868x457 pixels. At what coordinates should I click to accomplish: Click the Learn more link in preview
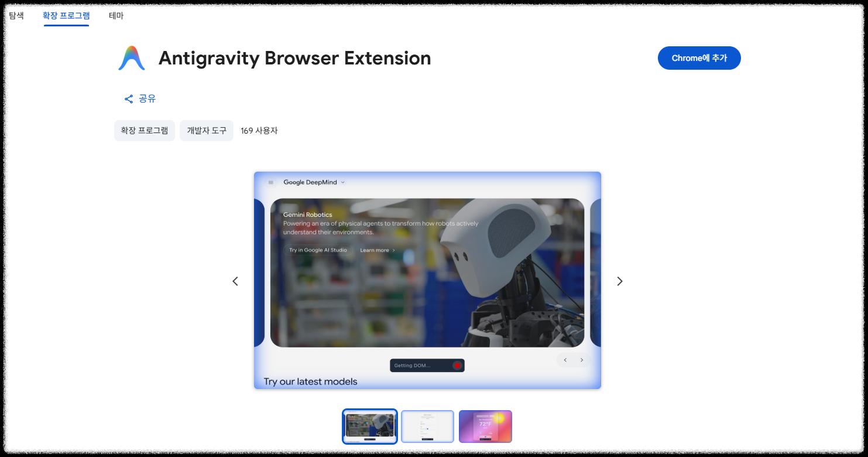click(378, 250)
